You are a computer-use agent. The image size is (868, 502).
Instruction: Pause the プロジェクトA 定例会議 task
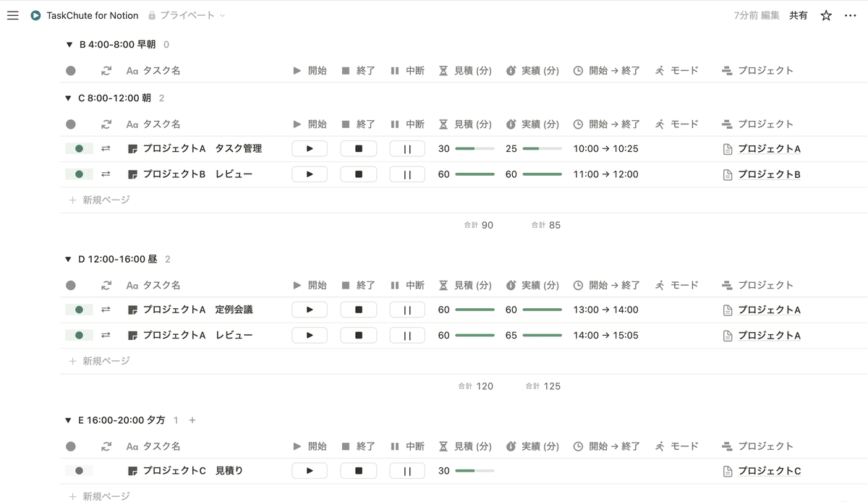407,310
